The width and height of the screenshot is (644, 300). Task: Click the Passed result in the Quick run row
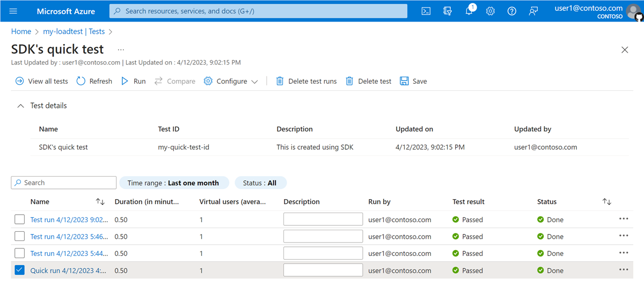pos(468,270)
